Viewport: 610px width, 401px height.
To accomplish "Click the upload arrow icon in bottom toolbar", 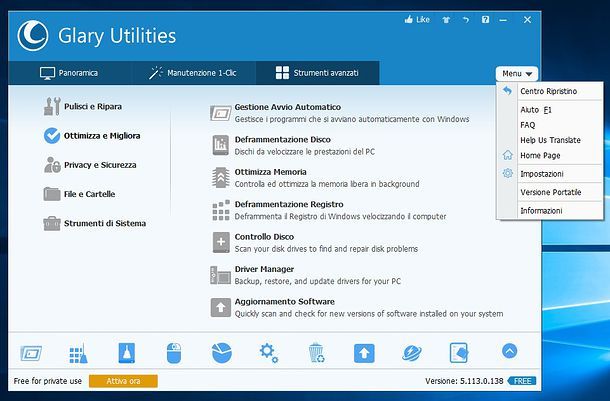I will (x=364, y=353).
